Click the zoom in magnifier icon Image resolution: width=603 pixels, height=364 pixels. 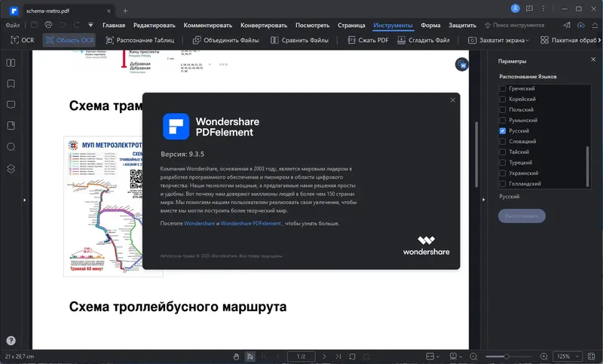[x=543, y=356]
